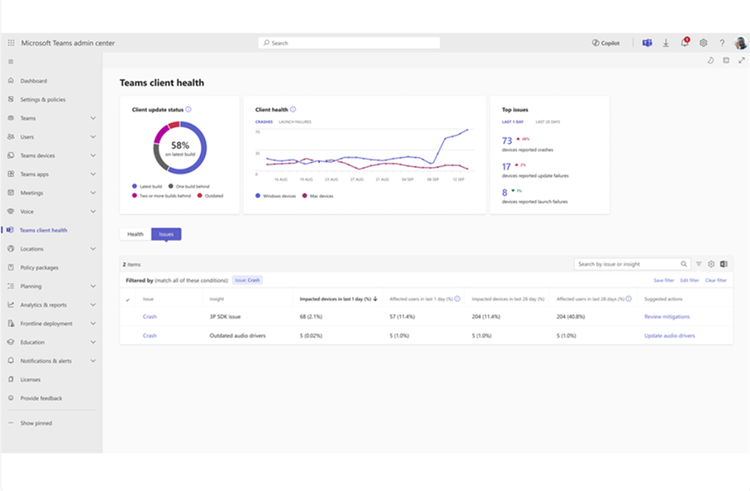
Task: Click the Client update status info icon
Action: click(x=188, y=109)
